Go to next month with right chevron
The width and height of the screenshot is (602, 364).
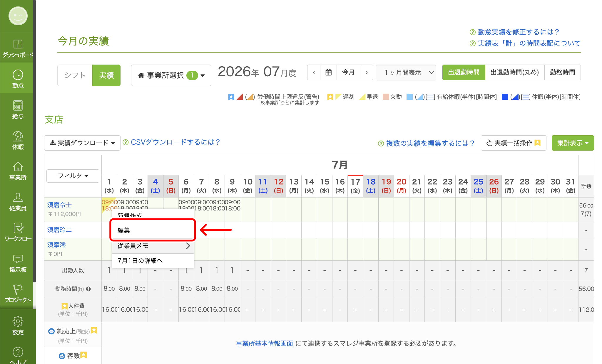coord(367,72)
